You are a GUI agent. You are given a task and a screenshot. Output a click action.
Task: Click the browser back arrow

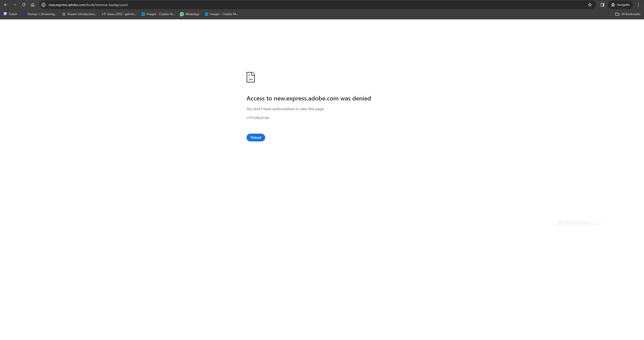(x=6, y=5)
